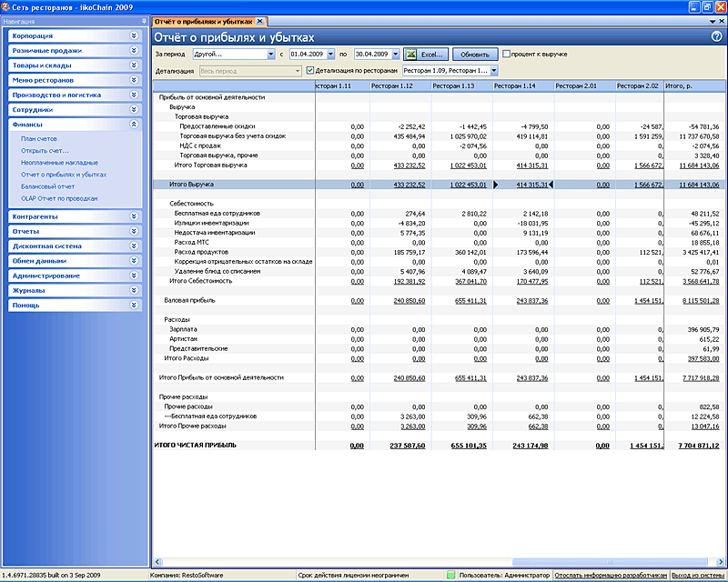Screen dimensions: 728x582
Task: Open OLAP Отчет по проводкам link
Action: coord(59,198)
